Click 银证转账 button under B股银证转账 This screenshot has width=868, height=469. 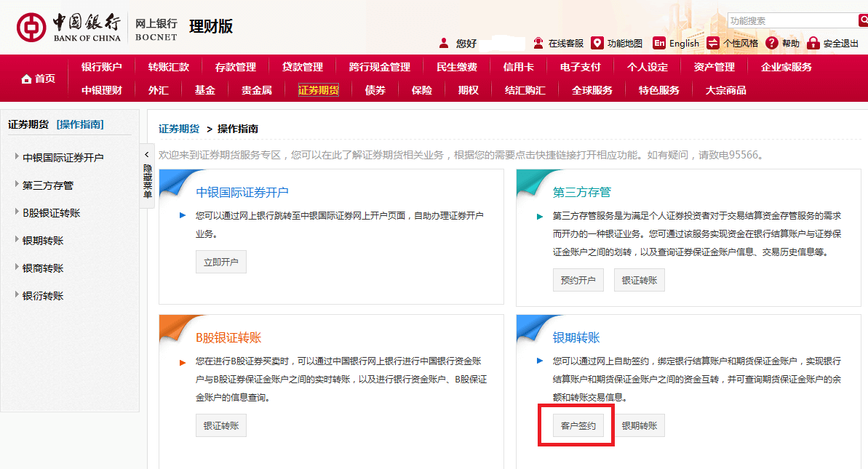221,426
